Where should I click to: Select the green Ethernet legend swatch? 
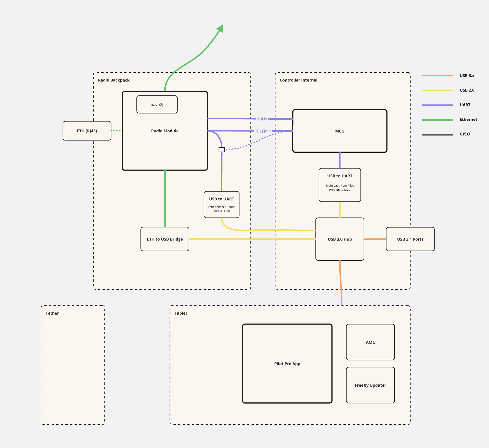pos(438,119)
